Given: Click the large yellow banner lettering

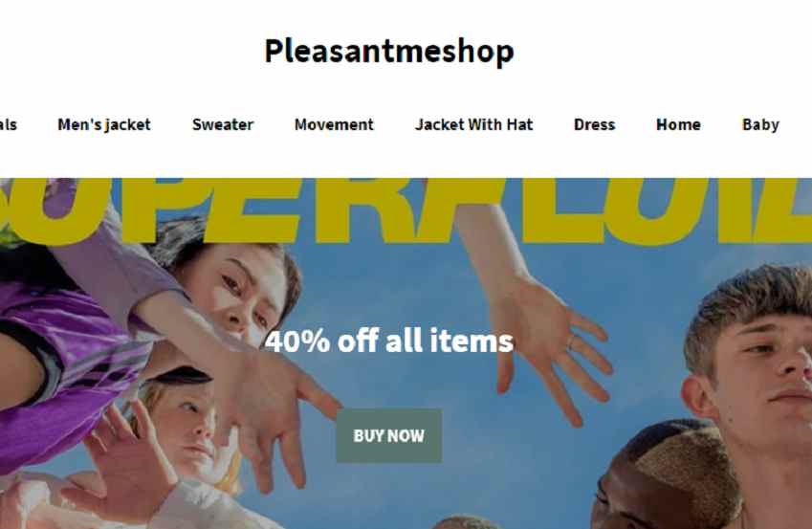Looking at the screenshot, I should 406,210.
